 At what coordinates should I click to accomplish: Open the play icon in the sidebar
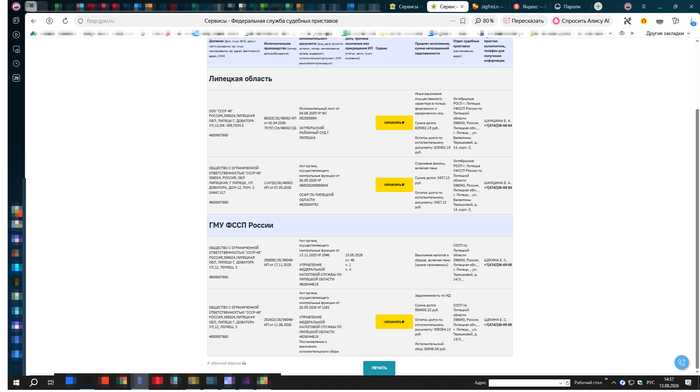click(17, 34)
